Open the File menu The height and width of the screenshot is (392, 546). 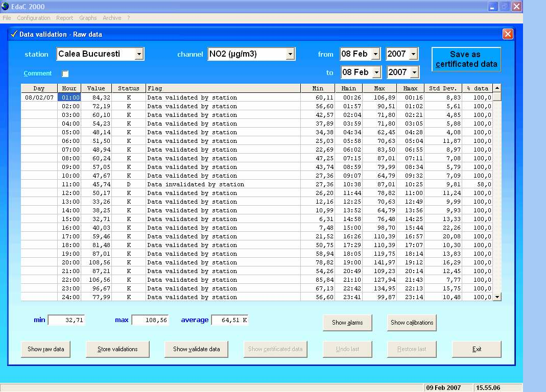click(7, 18)
